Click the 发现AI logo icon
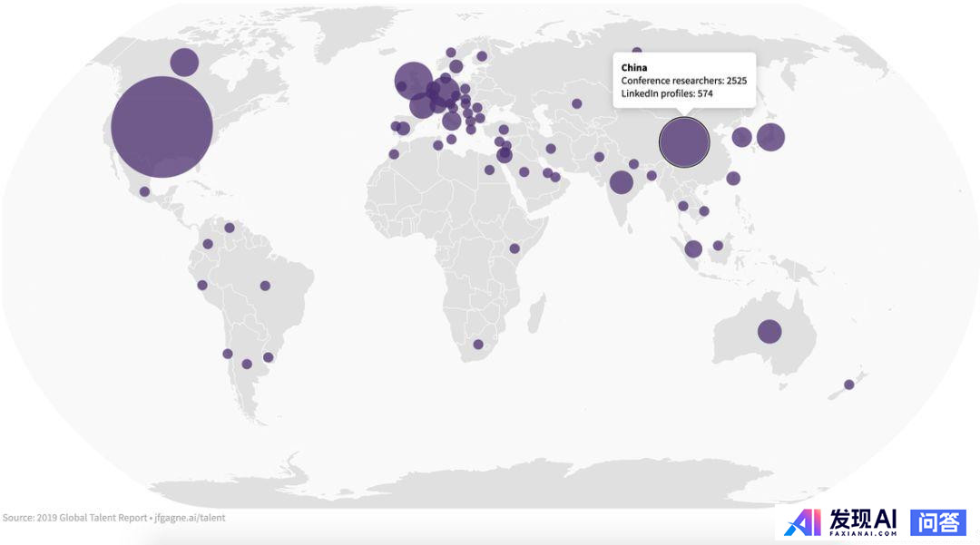Viewport: 980px width, 545px height. tap(801, 522)
